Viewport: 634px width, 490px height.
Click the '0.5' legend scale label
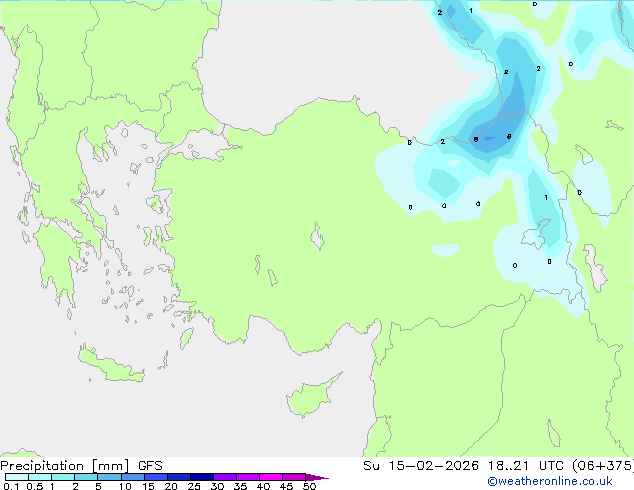[35, 486]
